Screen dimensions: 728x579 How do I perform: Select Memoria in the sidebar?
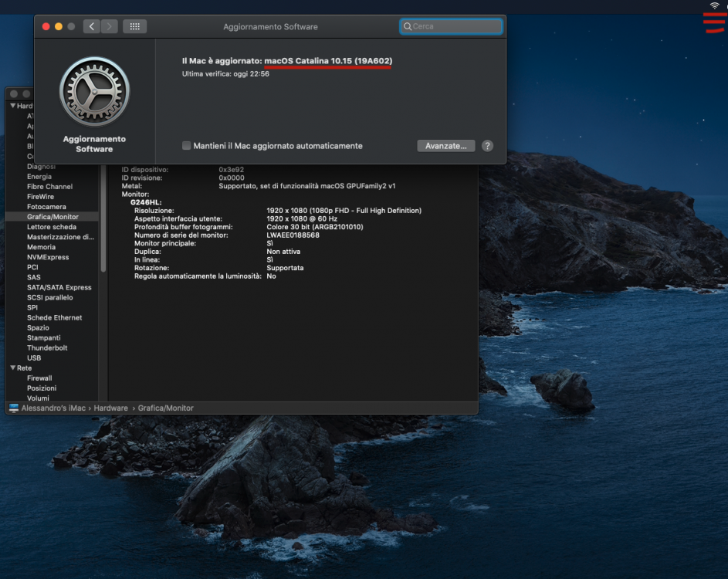pos(41,247)
